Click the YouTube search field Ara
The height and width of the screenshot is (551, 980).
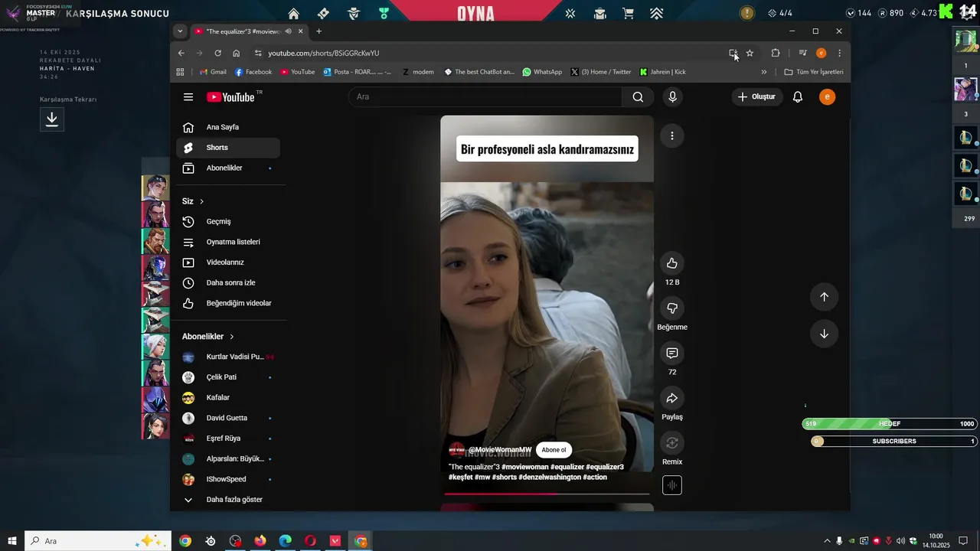click(x=485, y=97)
